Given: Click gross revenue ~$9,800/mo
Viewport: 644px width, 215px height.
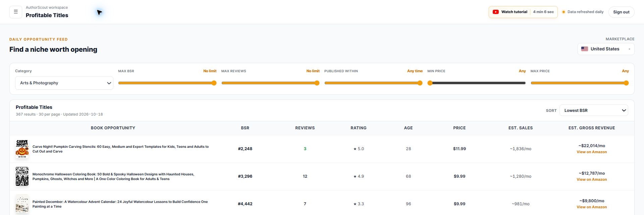Looking at the screenshot, I should pos(592,201).
